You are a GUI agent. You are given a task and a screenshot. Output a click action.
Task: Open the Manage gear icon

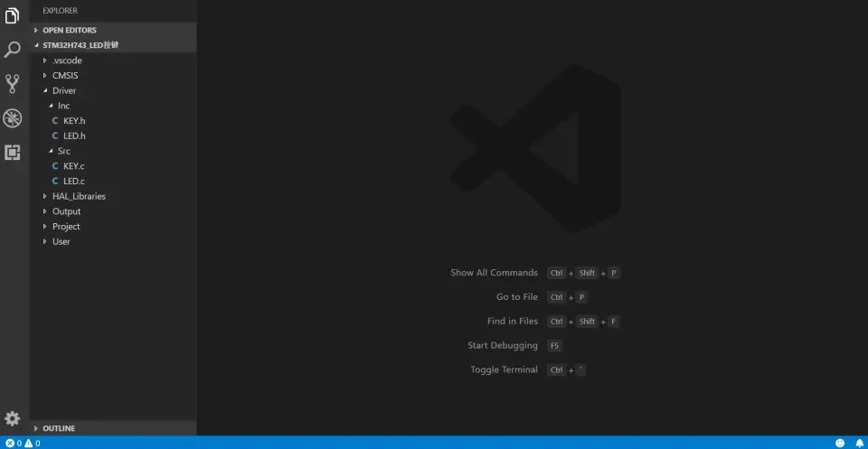click(x=12, y=418)
